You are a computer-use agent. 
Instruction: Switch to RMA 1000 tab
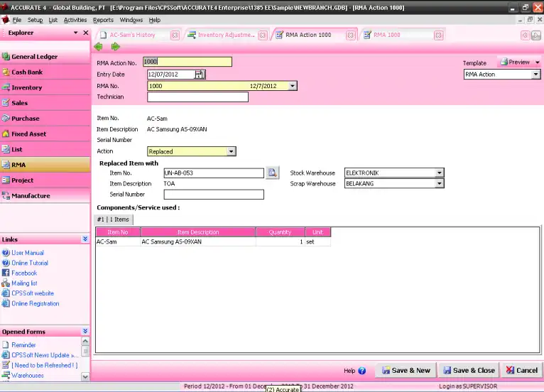coord(387,35)
